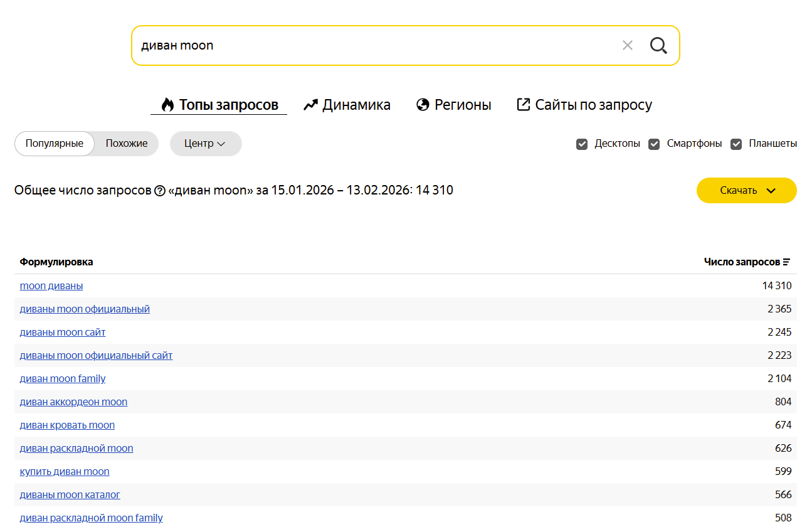Toggle the Смартфоны checkbox
The height and width of the screenshot is (527, 812).
[x=654, y=144]
